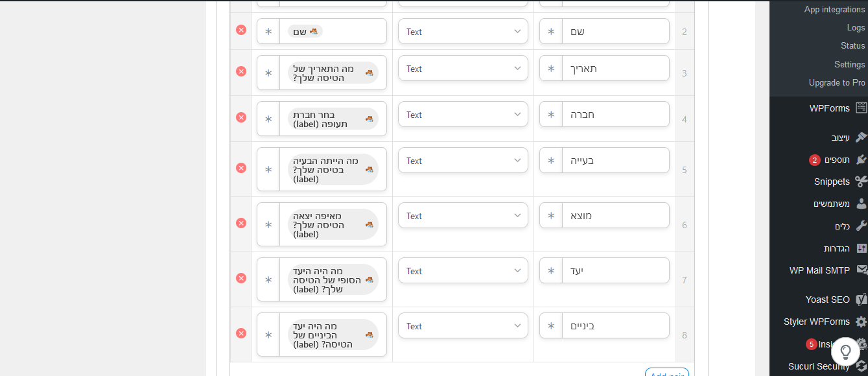Click the lightbulb help icon
This screenshot has width=868, height=376.
click(x=845, y=351)
